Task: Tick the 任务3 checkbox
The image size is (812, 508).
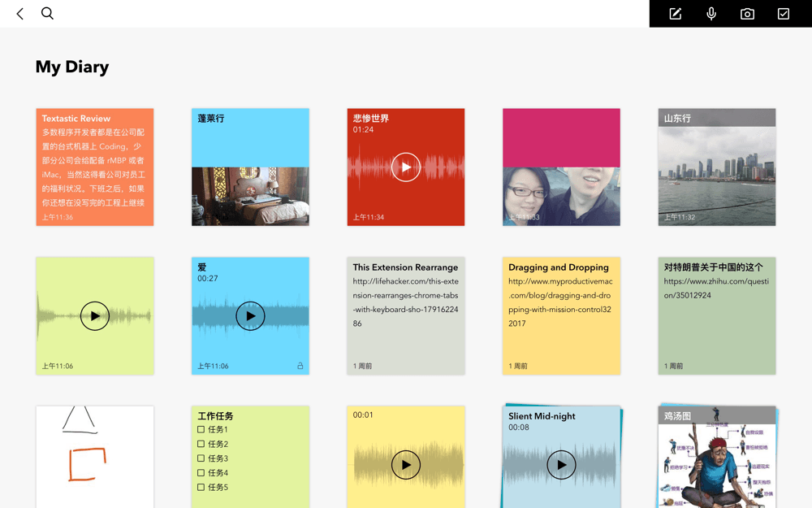Action: [x=201, y=458]
